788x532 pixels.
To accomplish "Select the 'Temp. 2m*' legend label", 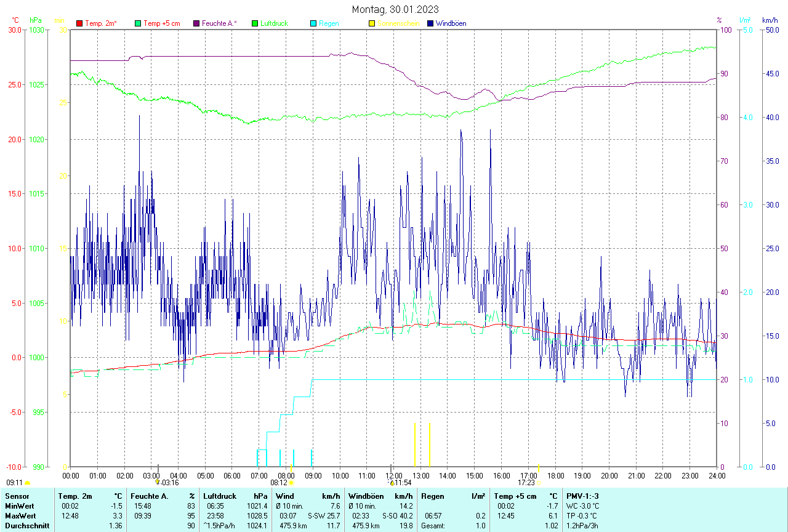I will [101, 23].
